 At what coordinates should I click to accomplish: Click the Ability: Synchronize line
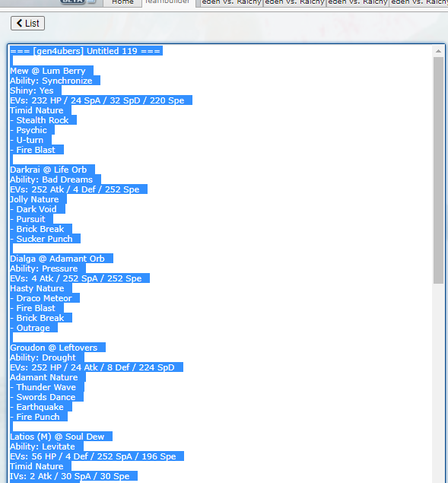(51, 81)
